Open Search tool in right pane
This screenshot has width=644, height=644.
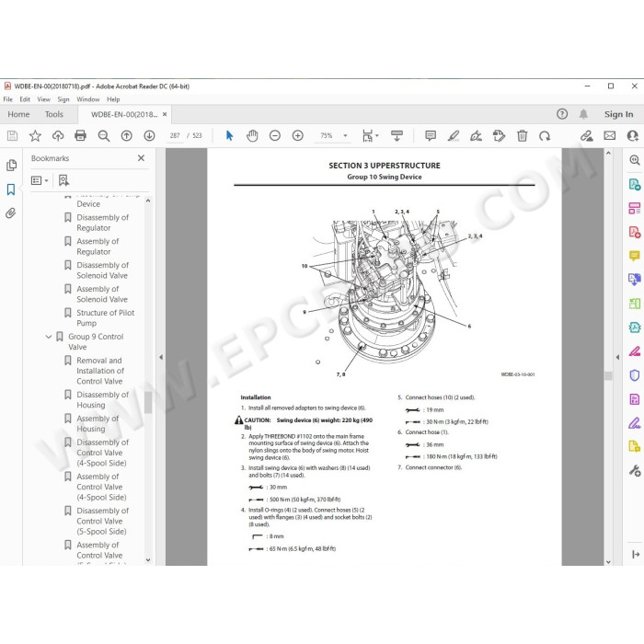pyautogui.click(x=635, y=160)
